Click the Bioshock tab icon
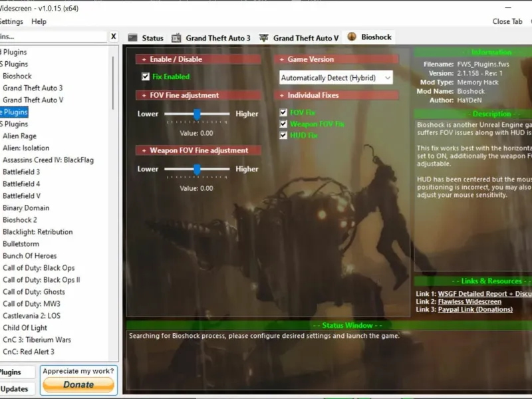532x399 pixels. point(352,37)
